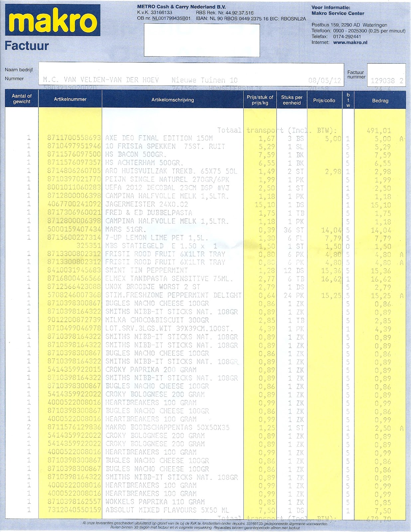The height and width of the screenshot is (532, 411).
Task: Click the yellow makro logo
Action: coord(53,20)
